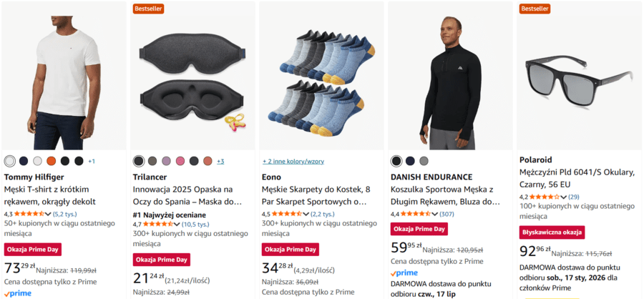Expand rating dropdown arrow for Tommy Hilfiger shirt
644x299 pixels.
(x=48, y=214)
